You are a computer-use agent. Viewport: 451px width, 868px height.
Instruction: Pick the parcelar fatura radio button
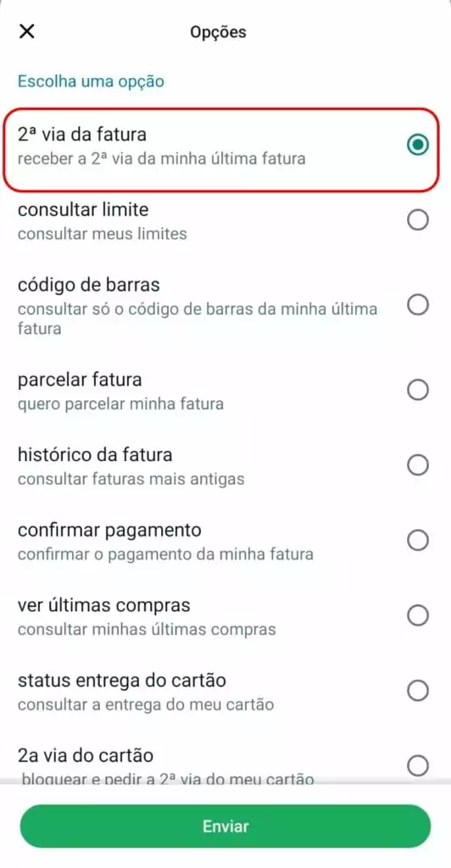[x=417, y=390]
